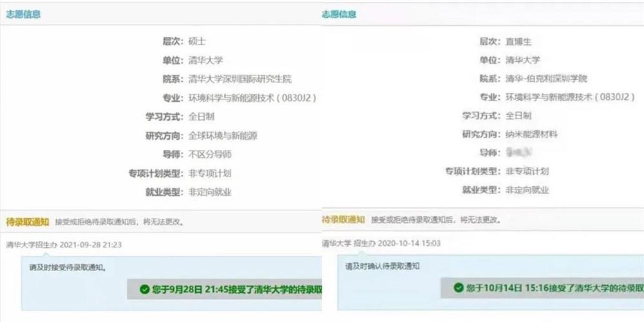The height and width of the screenshot is (322, 644).
Task: Click 待录取通知 heading above the 2021-09-28 message
Action: click(x=28, y=222)
